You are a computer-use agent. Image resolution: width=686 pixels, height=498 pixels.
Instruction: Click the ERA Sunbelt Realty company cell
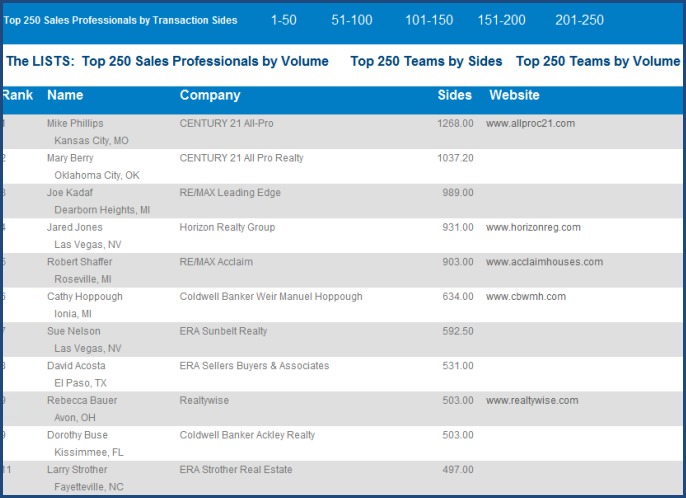click(224, 331)
